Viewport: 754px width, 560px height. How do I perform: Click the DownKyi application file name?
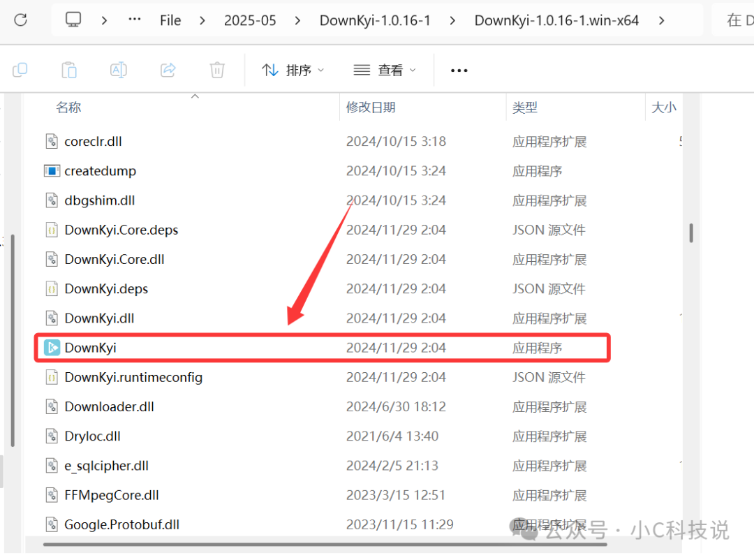pos(90,347)
